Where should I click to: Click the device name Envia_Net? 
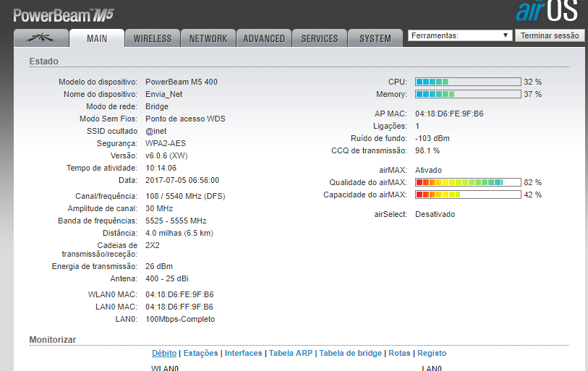164,94
